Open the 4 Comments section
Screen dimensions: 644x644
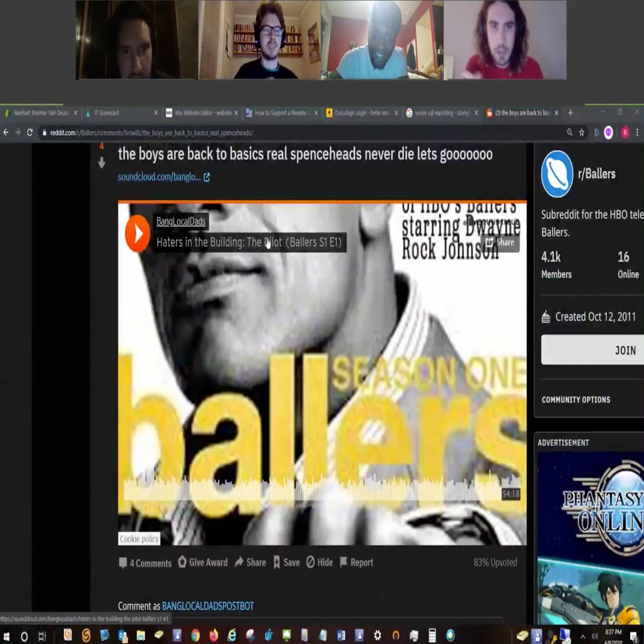145,563
